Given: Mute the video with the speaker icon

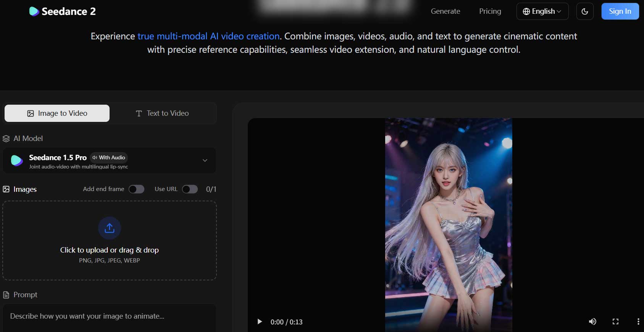Looking at the screenshot, I should click(x=592, y=322).
